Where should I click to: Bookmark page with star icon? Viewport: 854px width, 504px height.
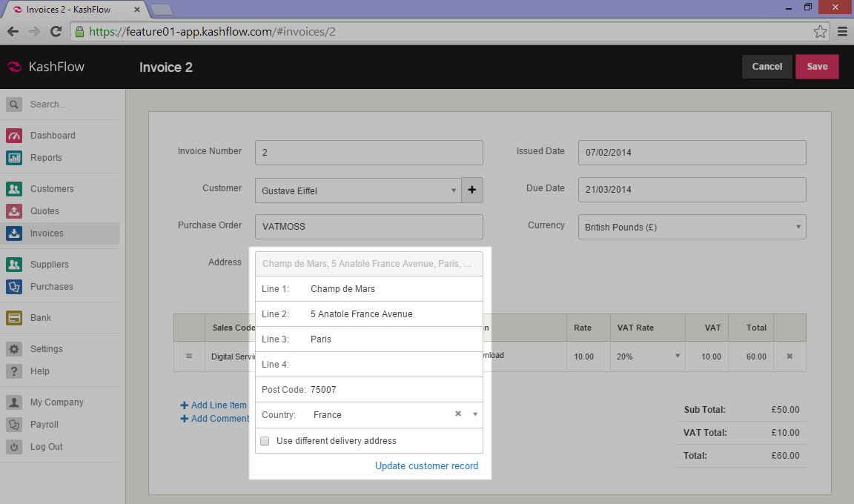point(820,32)
